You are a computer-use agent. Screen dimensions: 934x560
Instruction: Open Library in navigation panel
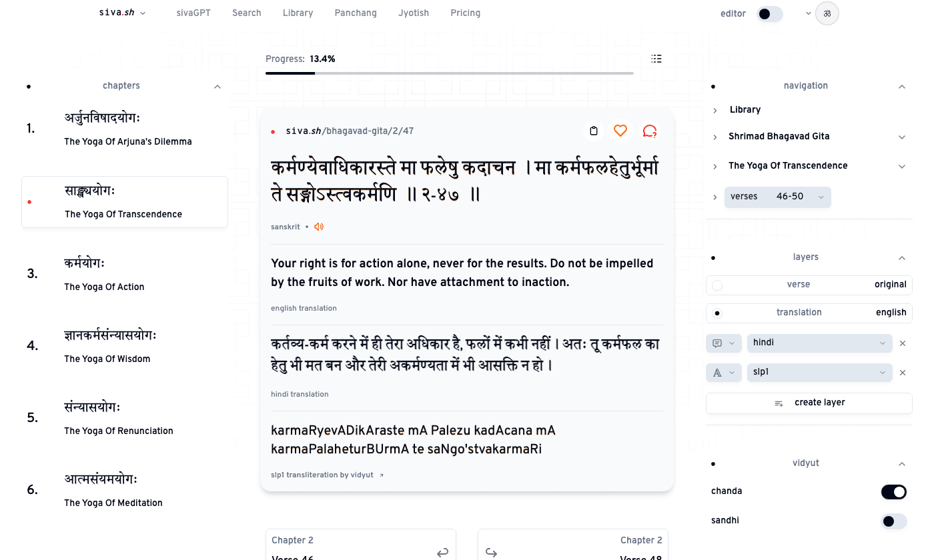pyautogui.click(x=745, y=109)
